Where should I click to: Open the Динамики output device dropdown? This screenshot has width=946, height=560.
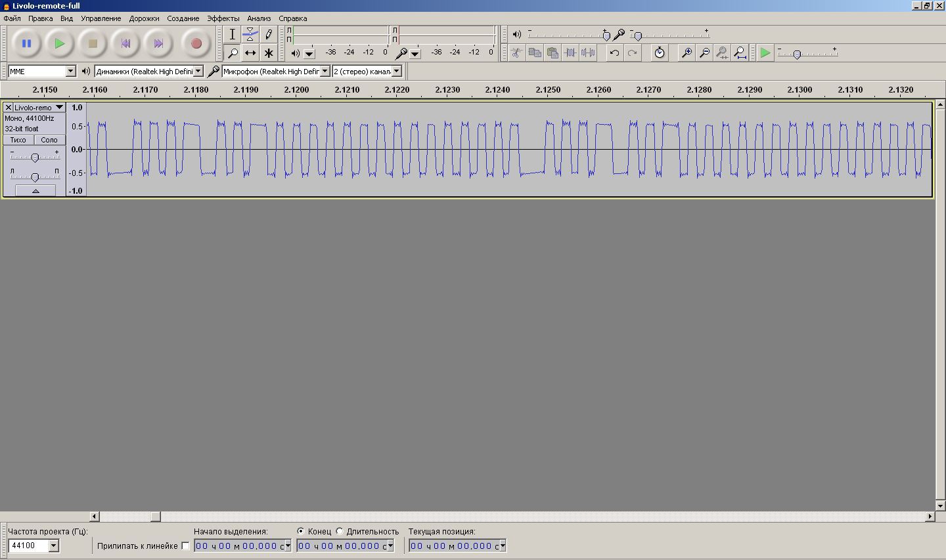(x=198, y=71)
